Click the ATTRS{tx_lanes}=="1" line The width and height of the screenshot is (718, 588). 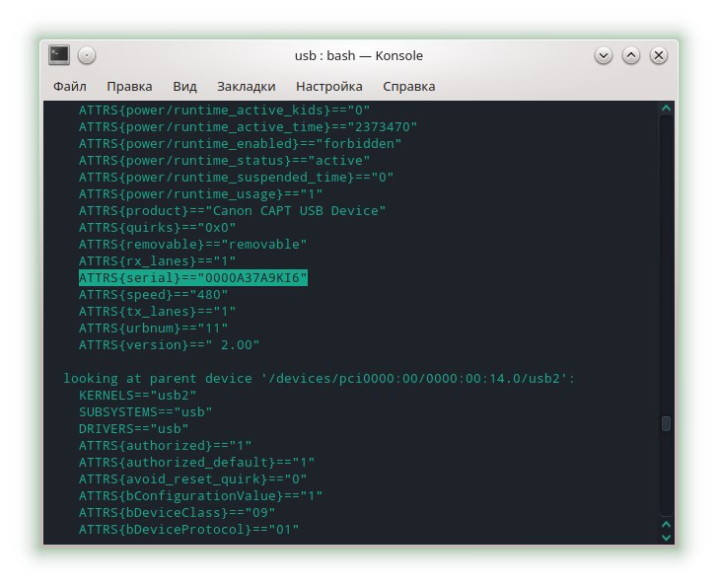point(157,312)
